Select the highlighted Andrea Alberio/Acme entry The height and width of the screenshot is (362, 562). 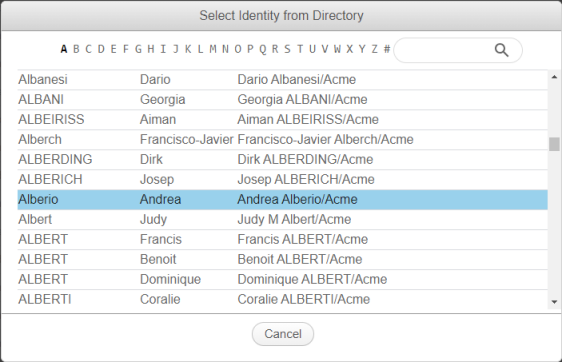tap(282, 200)
